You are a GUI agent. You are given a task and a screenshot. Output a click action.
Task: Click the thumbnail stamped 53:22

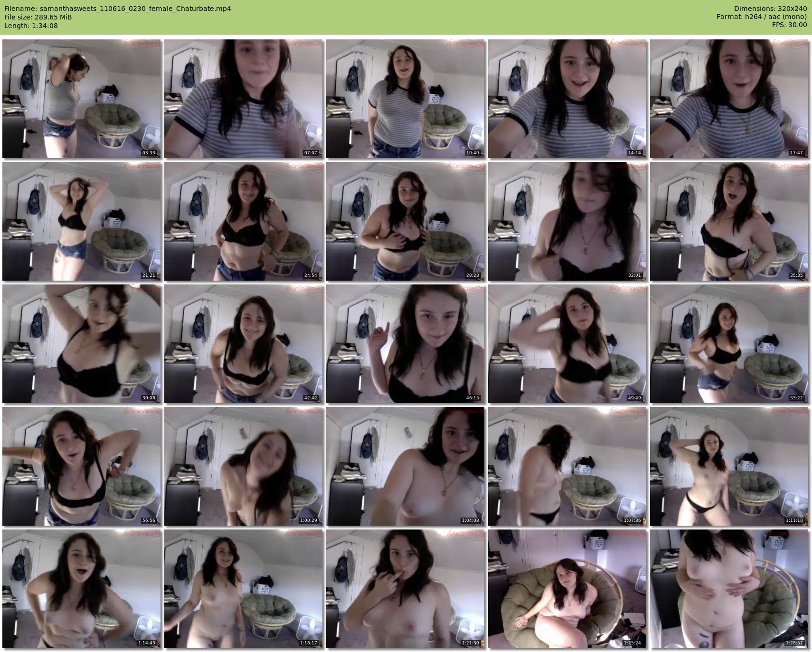729,344
